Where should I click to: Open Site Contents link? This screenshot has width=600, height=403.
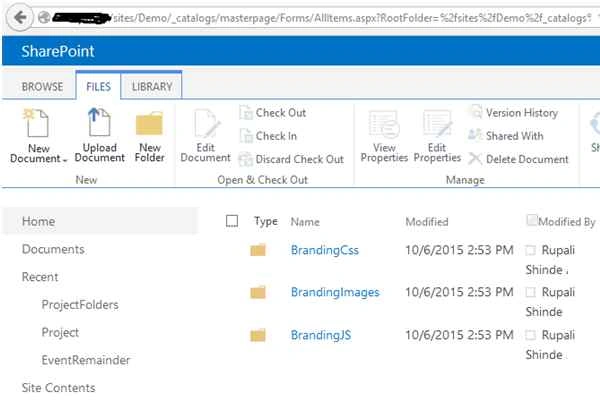coord(59,388)
